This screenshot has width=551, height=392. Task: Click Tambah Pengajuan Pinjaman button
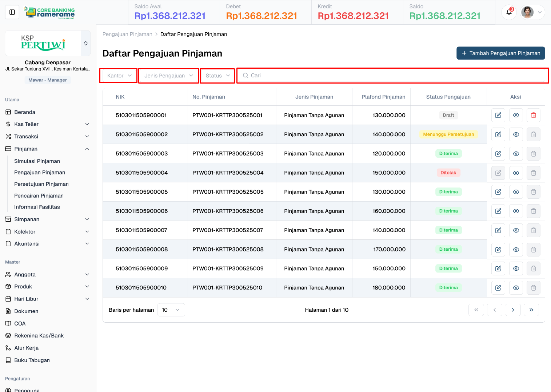tap(500, 53)
